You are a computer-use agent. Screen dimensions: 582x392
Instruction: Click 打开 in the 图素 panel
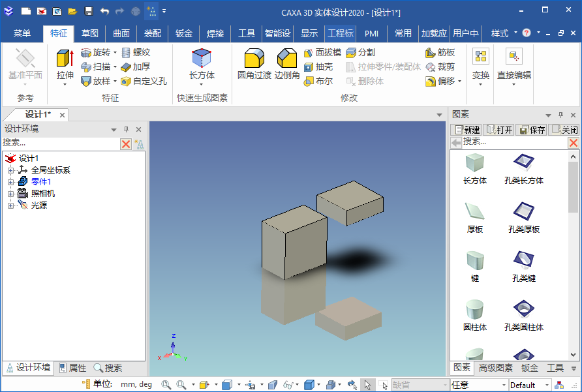point(499,130)
